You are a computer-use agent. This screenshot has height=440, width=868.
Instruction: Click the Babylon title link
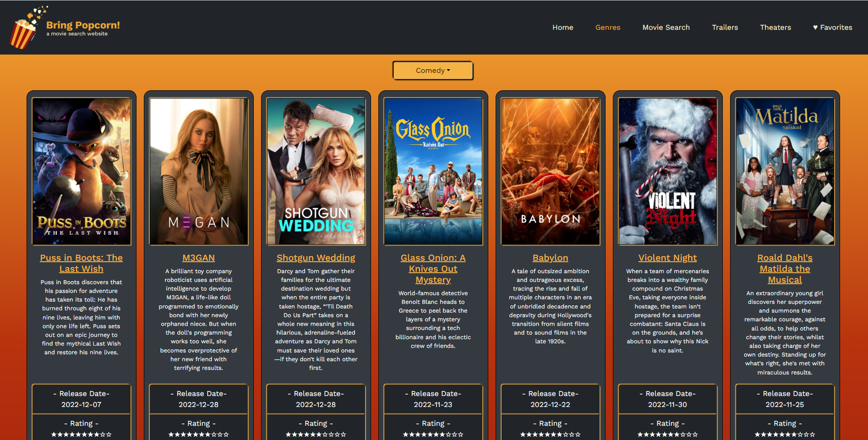550,258
